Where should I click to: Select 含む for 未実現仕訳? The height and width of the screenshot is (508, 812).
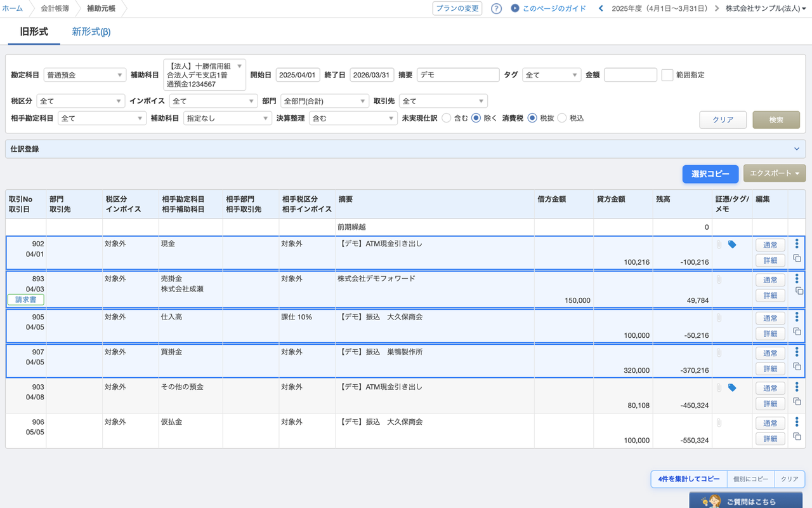tap(447, 118)
